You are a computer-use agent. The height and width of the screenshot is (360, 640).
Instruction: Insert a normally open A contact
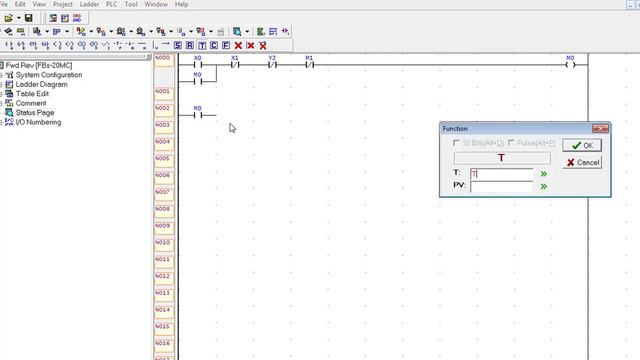pos(9,45)
